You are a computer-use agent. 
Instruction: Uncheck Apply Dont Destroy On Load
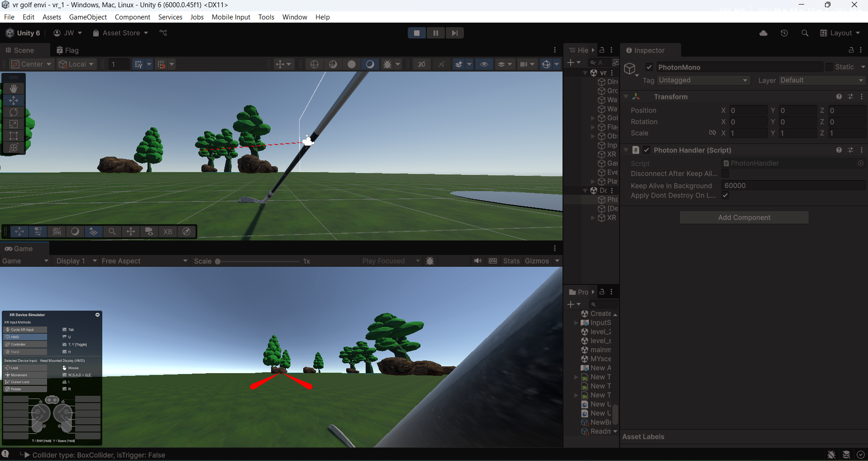click(725, 196)
